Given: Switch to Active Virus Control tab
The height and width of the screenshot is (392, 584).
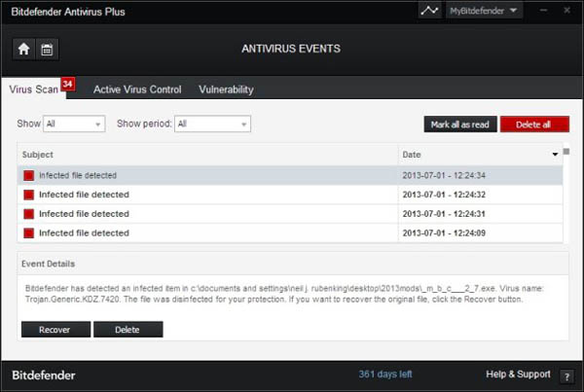Looking at the screenshot, I should 137,89.
